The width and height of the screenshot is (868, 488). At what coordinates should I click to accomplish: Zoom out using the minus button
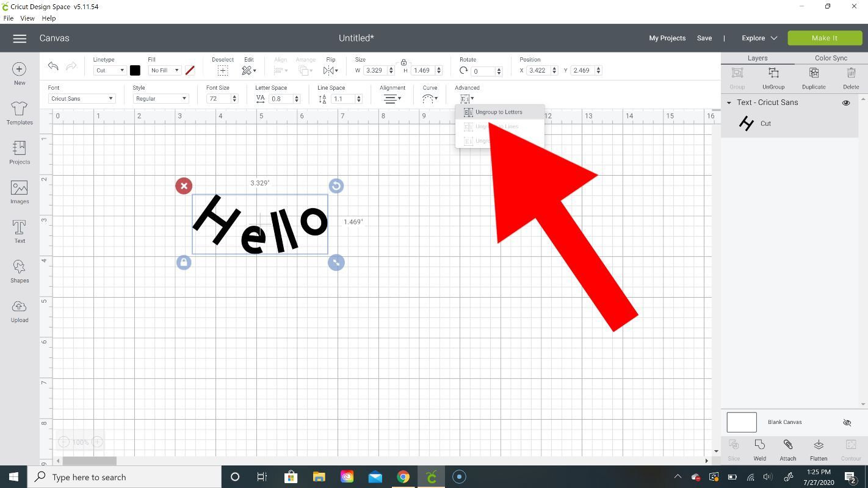tap(63, 442)
